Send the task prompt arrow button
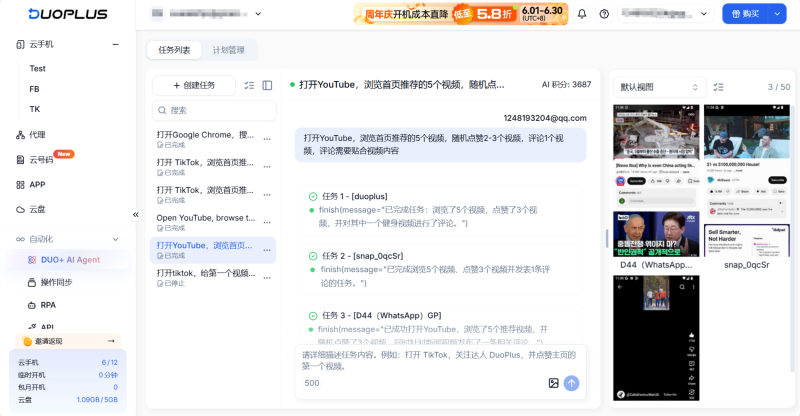Viewport: 800px width, 416px height. (x=571, y=383)
